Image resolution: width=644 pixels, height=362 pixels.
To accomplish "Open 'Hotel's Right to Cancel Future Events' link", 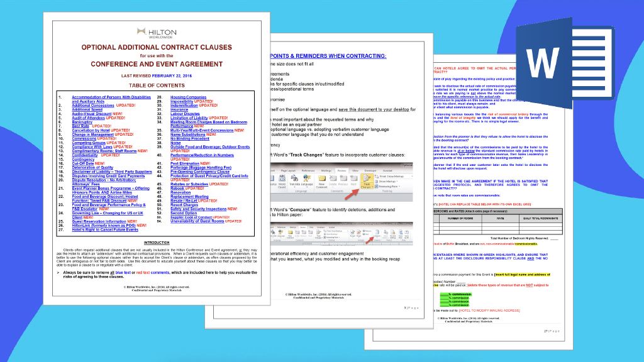I will click(105, 230).
